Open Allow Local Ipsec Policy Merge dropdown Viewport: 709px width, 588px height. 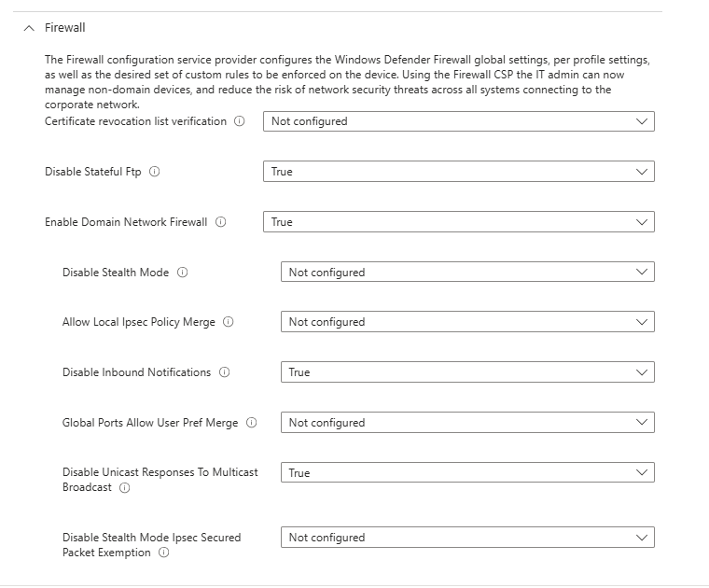[x=467, y=322]
